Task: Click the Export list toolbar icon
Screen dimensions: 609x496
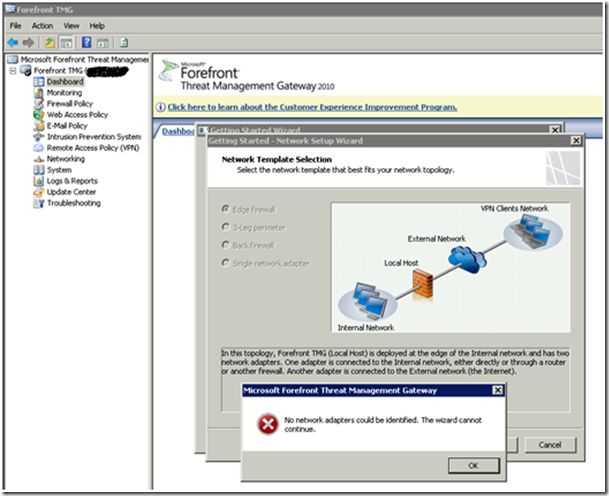Action: [124, 42]
